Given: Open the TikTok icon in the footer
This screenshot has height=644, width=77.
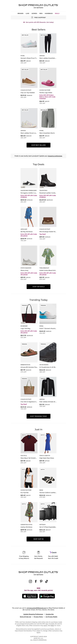Looking at the screenshot, I should coord(46,581).
